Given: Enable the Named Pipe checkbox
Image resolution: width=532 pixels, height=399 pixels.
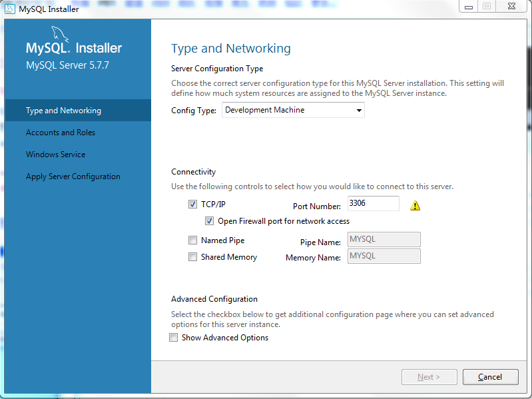Looking at the screenshot, I should pos(192,240).
